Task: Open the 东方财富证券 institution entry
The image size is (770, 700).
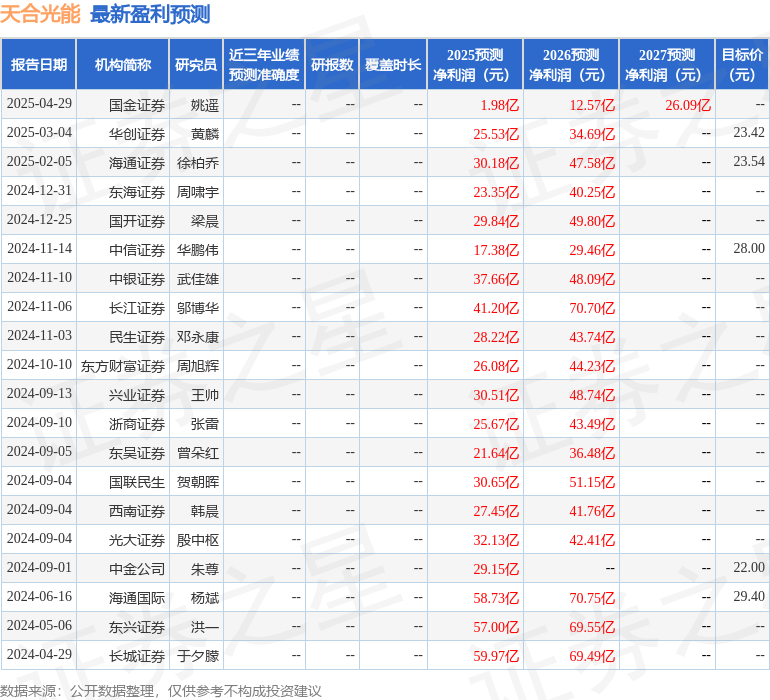Action: tap(123, 366)
